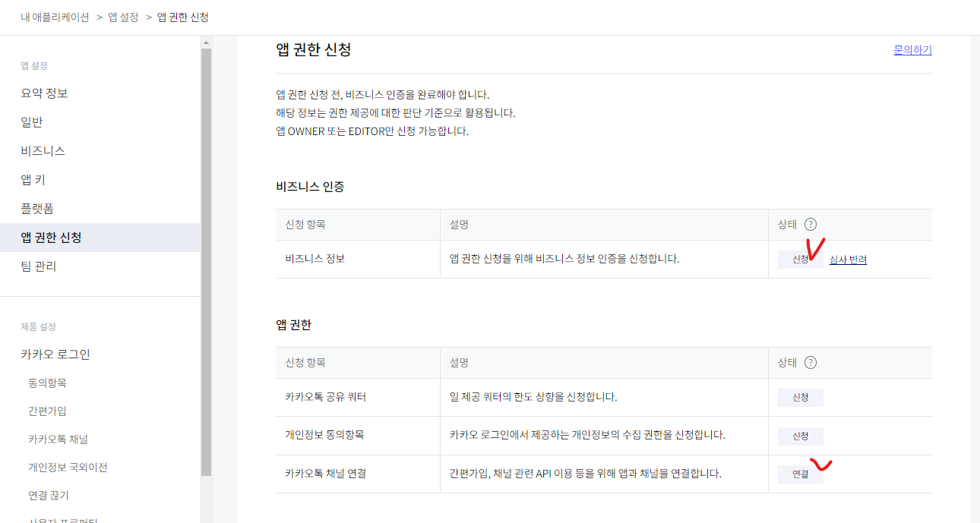980x523 pixels.
Task: Click the 개인정보 동의항목 cell
Action: [358, 436]
